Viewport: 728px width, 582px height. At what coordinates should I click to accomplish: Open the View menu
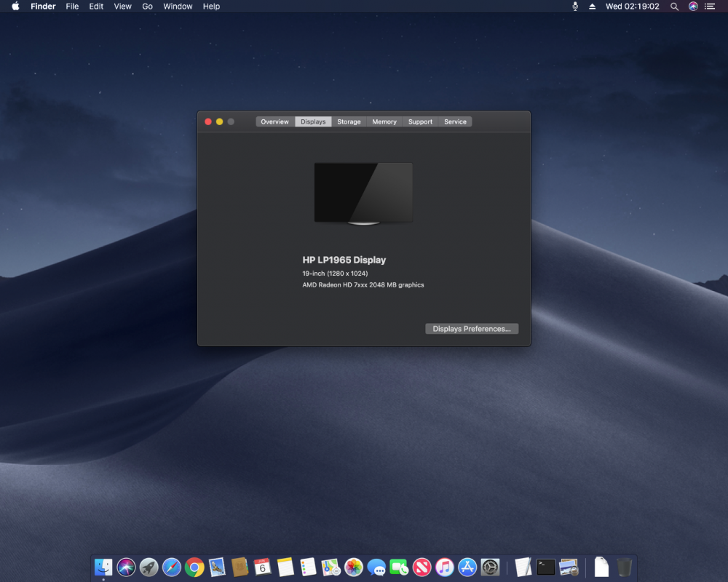coord(122,7)
